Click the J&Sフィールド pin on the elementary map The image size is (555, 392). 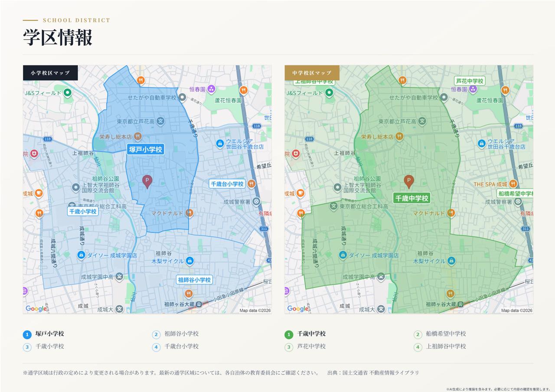coord(68,92)
